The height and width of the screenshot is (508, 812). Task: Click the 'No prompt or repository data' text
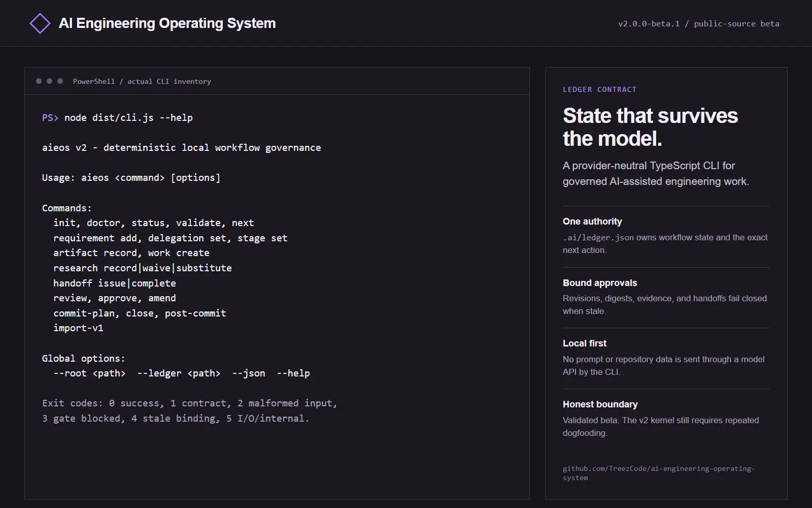coord(663,366)
